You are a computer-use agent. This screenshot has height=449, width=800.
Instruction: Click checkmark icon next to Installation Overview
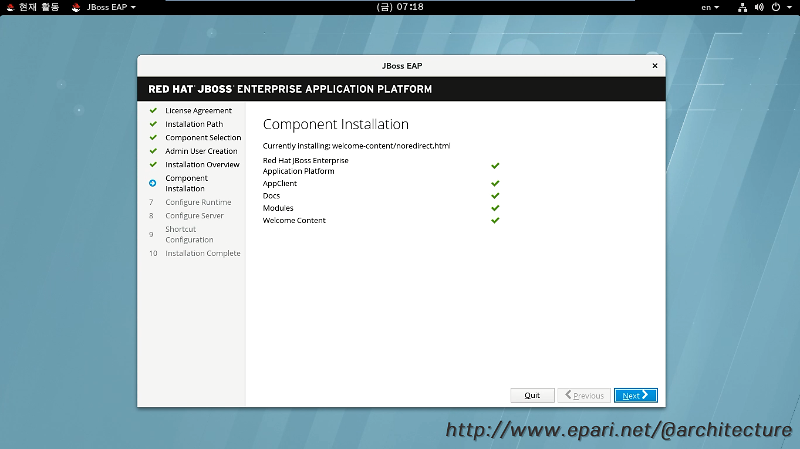153,164
